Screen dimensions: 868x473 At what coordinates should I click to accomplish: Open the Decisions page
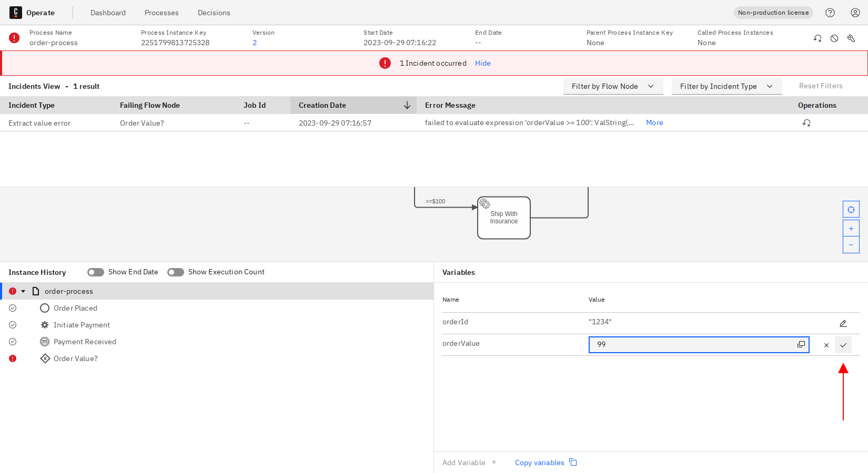pyautogui.click(x=214, y=13)
